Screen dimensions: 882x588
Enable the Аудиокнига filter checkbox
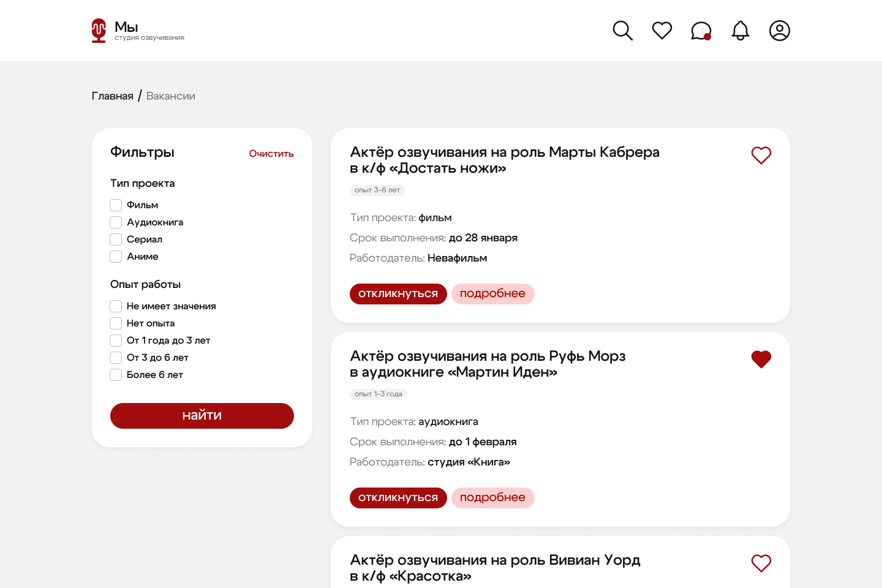(x=116, y=222)
